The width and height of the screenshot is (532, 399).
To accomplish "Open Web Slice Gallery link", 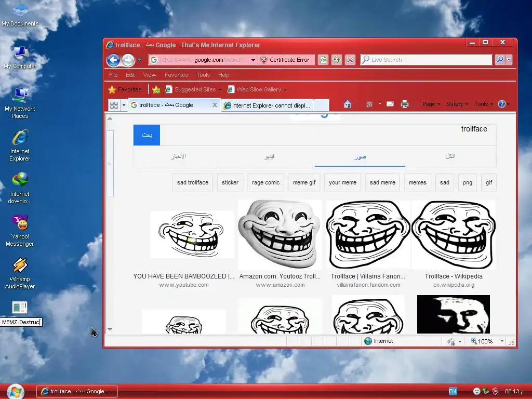I will click(257, 89).
